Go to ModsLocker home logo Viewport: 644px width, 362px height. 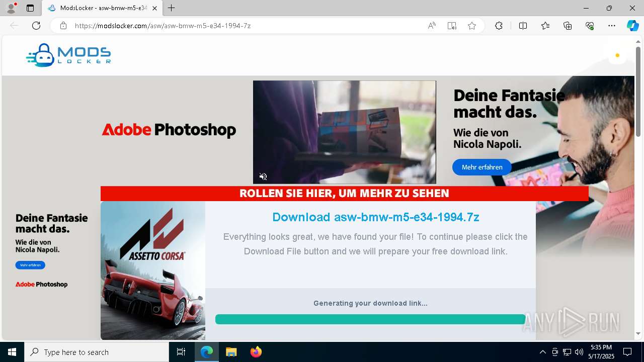[68, 55]
